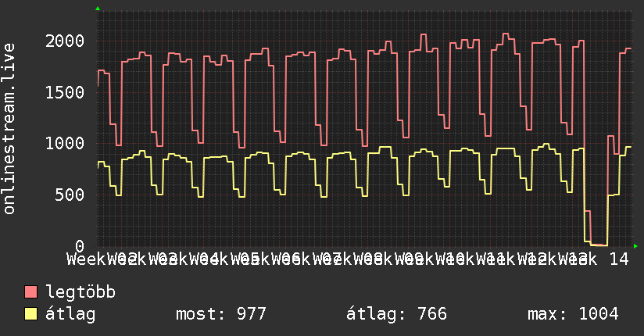Click the 'max: 1004' statistic
The image size is (644, 336).
pyautogui.click(x=573, y=314)
